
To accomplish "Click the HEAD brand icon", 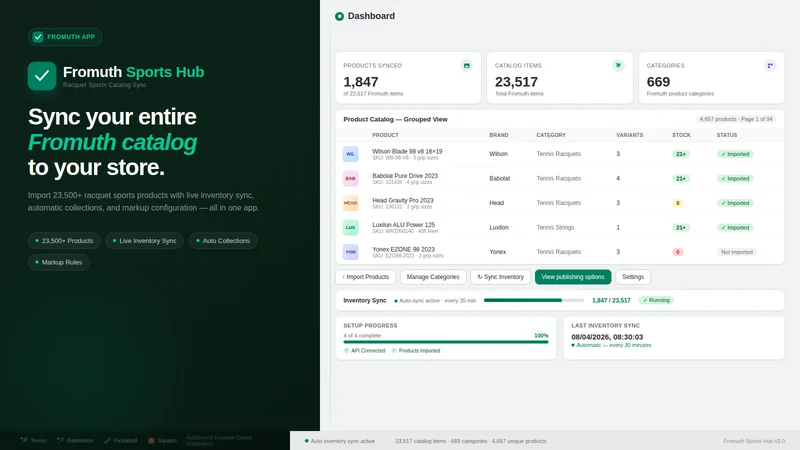I will pos(351,203).
